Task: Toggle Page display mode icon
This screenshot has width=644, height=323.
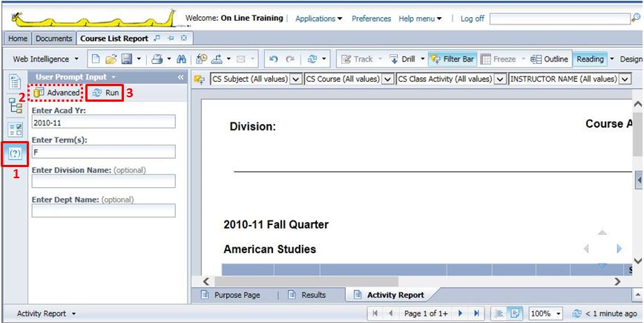Action: pyautogui.click(x=514, y=313)
